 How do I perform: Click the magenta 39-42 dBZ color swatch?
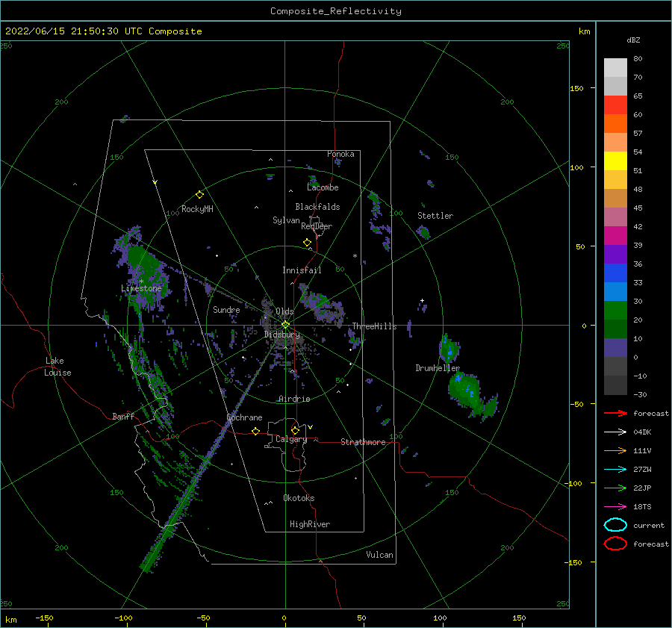click(x=615, y=236)
